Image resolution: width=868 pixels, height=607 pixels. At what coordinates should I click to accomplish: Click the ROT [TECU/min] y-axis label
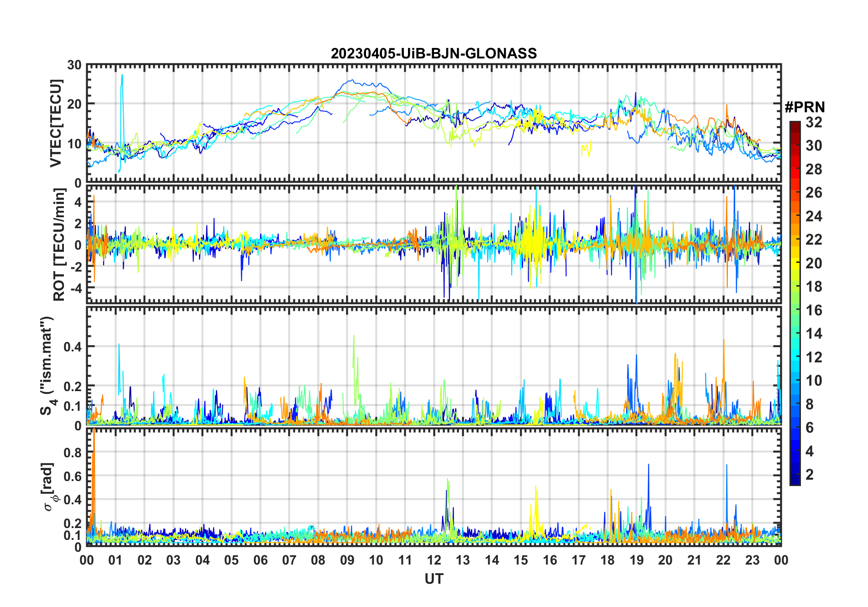point(59,245)
